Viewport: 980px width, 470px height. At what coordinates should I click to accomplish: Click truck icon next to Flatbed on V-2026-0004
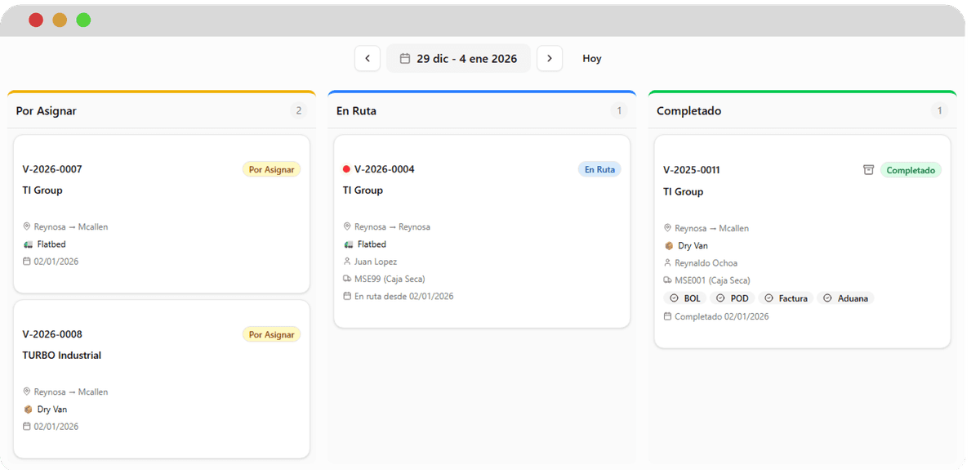(348, 244)
